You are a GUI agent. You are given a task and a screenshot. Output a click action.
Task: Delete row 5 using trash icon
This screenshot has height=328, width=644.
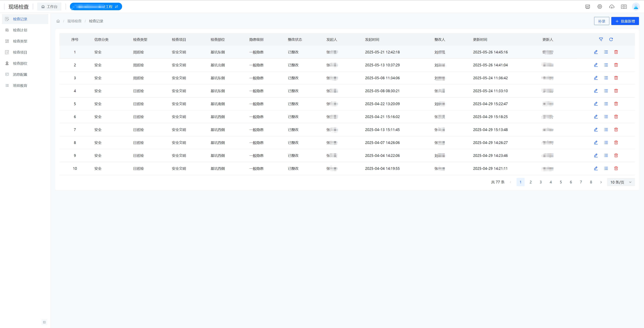[616, 104]
